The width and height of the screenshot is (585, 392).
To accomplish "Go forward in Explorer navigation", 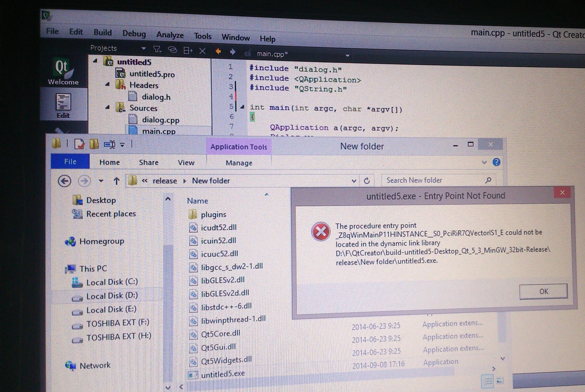I will 84,181.
